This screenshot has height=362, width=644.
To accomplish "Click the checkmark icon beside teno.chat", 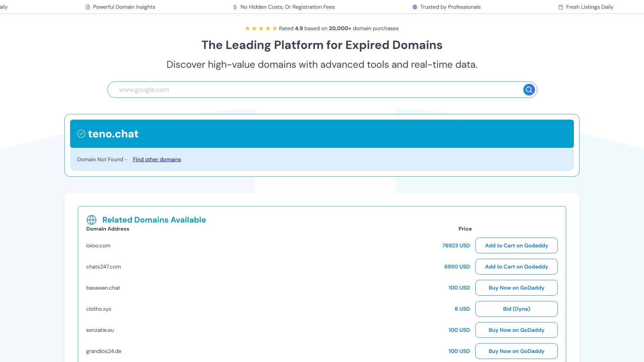I will tap(81, 134).
